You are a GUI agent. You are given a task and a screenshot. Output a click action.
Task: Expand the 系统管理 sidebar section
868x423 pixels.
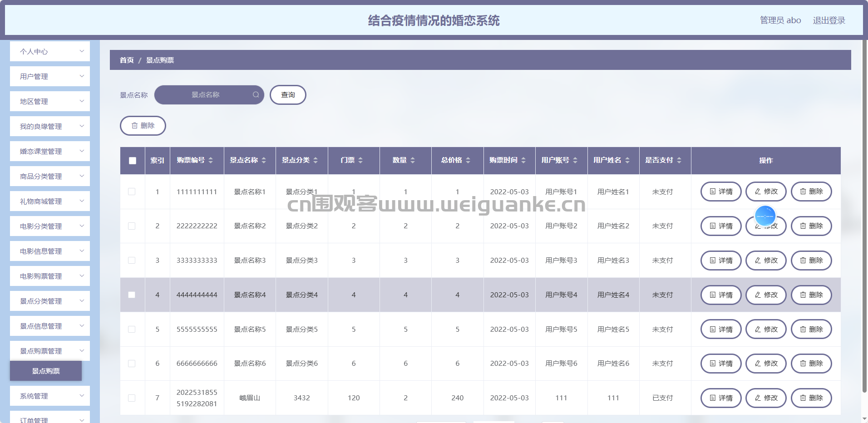point(50,396)
